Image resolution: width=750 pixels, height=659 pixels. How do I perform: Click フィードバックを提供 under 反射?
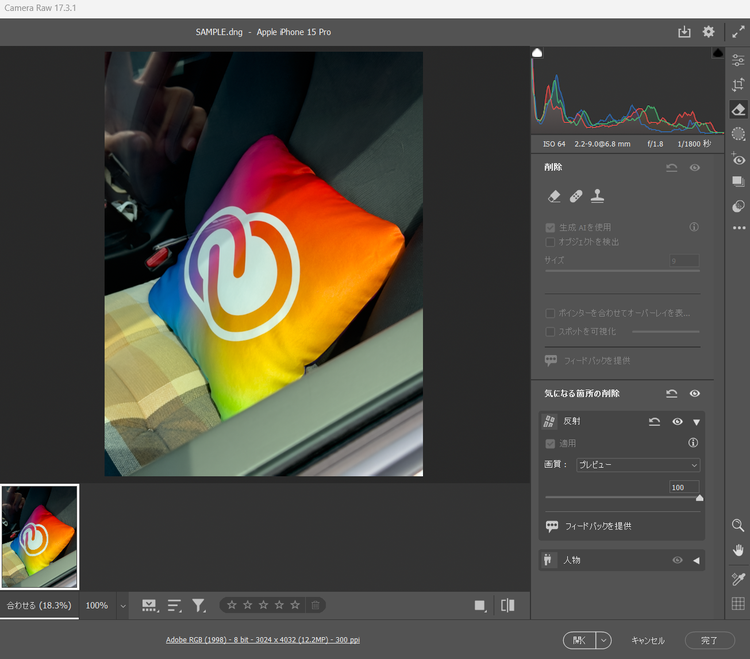pos(598,526)
